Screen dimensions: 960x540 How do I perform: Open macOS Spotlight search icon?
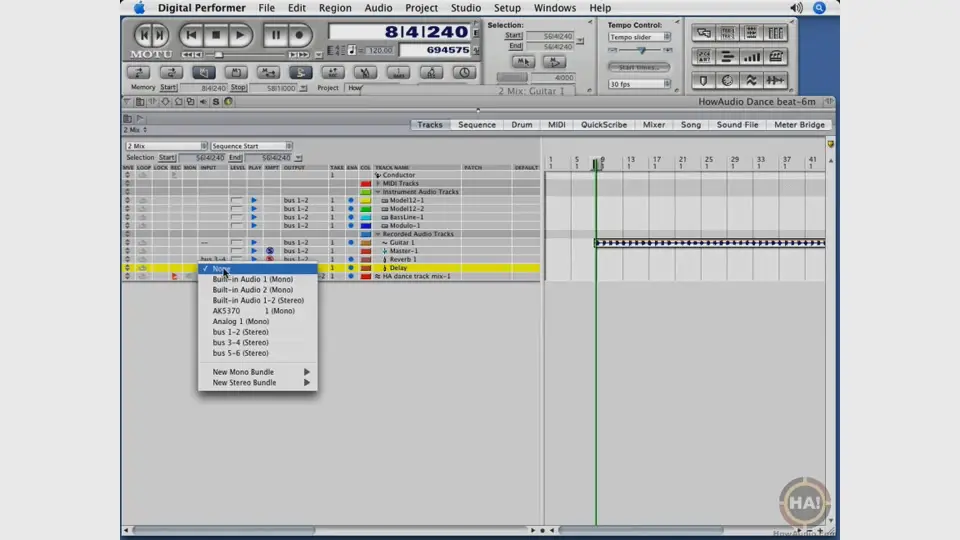click(819, 8)
